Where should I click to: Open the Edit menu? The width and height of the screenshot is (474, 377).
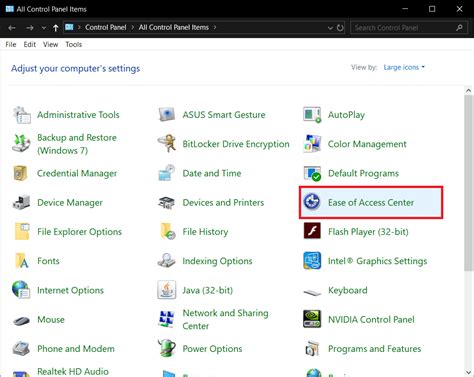(30, 44)
